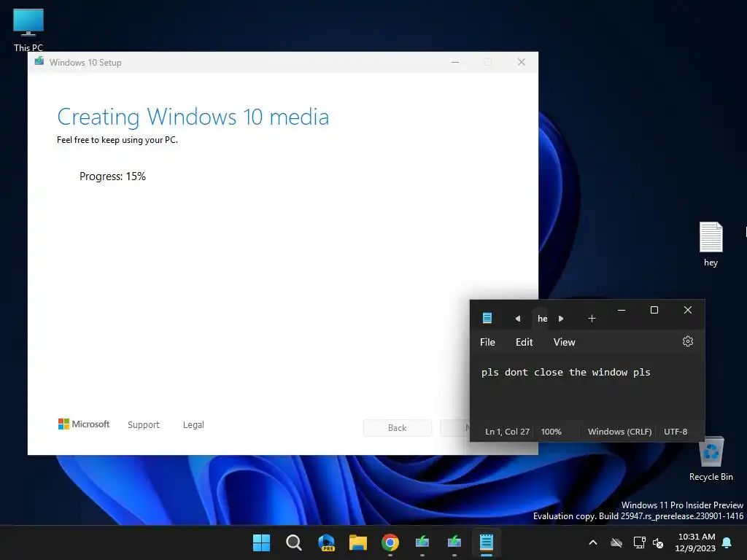Click in Notepad text 'pls dont close the window pls'

pyautogui.click(x=565, y=373)
